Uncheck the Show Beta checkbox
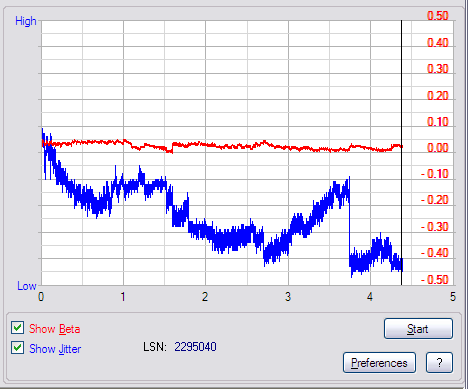468x389 pixels. 17,328
